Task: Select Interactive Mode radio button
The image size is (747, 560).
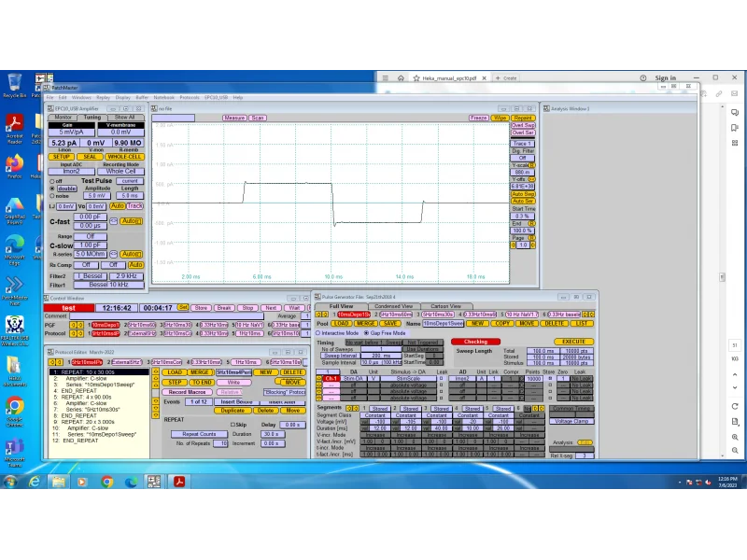Action: click(x=318, y=332)
